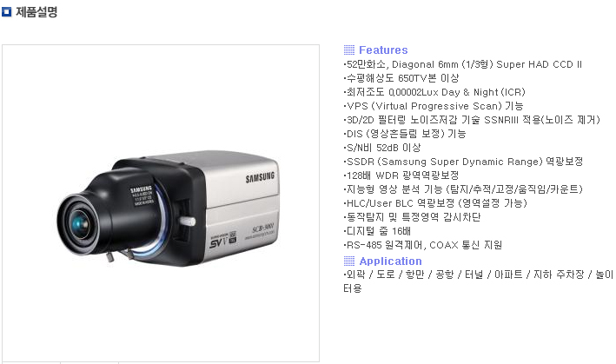Viewport: 616px width, 364px height.
Task: Click the 128배 WDR 광역역광보정 line
Action: click(401, 175)
